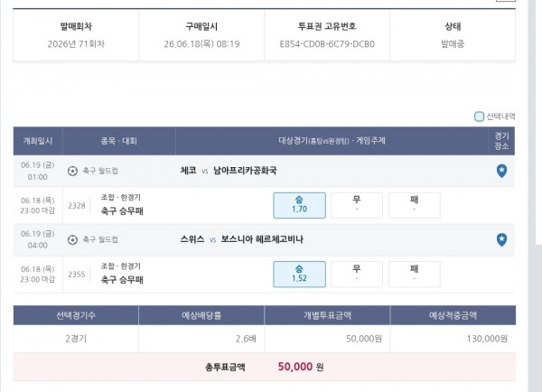The height and width of the screenshot is (392, 542).
Task: Click the 보스니아 헤르체고비나 team name
Action: (x=262, y=239)
